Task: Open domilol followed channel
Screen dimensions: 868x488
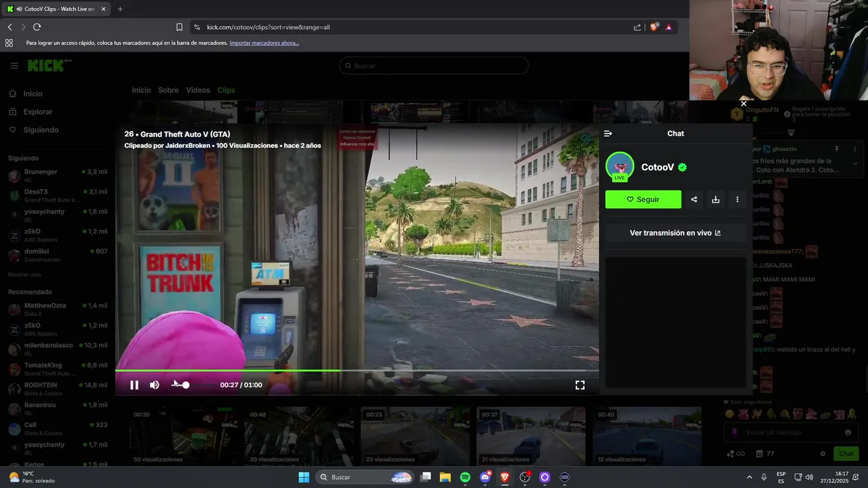Action: point(58,255)
